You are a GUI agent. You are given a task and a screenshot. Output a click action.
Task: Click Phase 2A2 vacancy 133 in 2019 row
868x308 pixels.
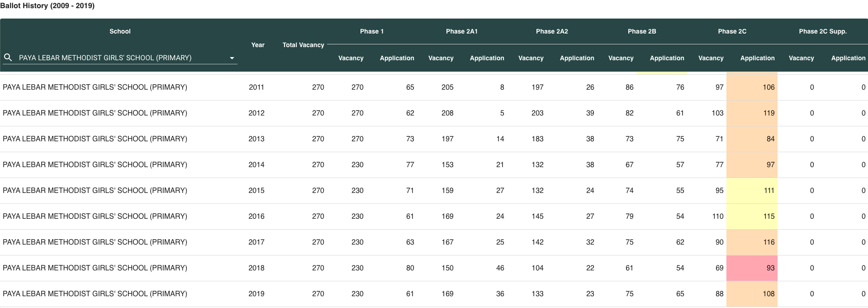click(537, 294)
